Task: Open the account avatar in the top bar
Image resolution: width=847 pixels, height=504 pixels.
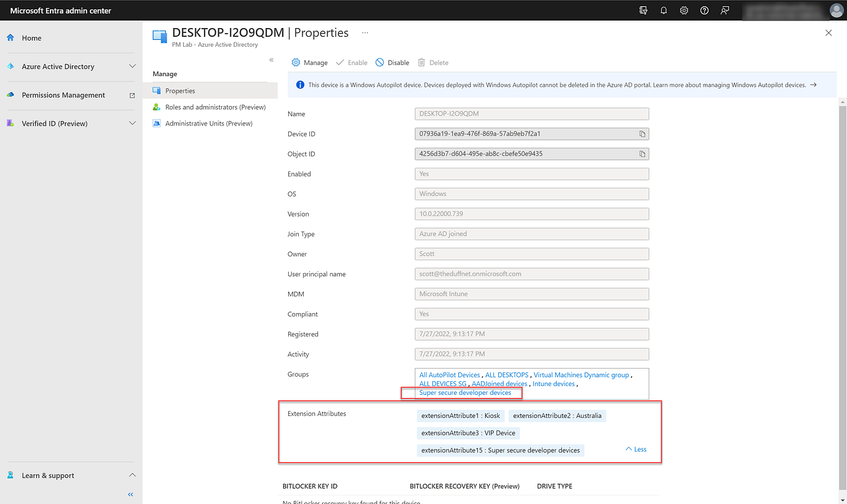Action: tap(836, 10)
